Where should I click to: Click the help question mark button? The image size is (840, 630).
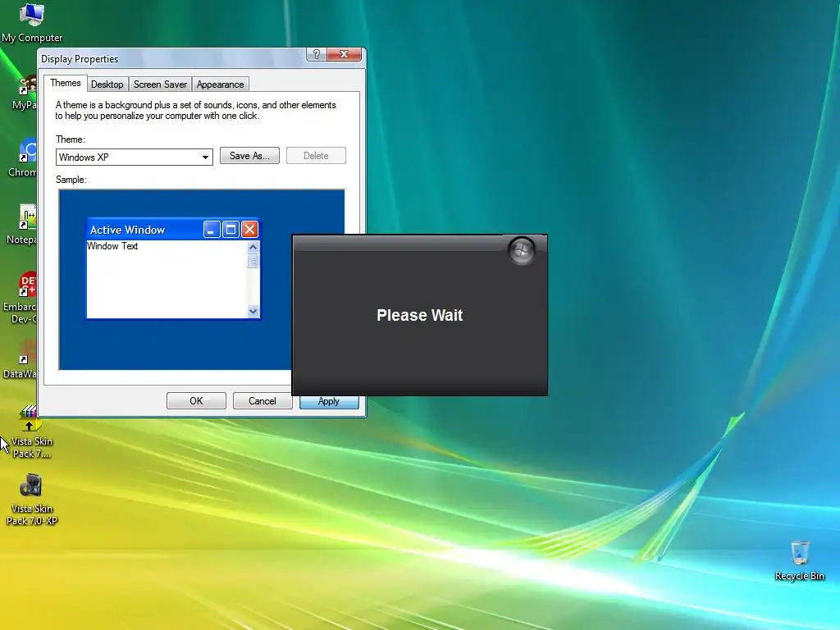(316, 54)
